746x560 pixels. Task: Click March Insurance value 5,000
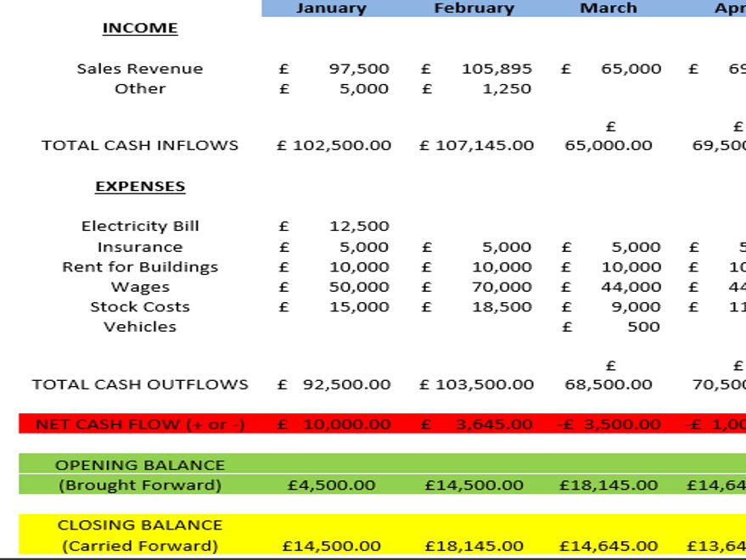click(637, 247)
